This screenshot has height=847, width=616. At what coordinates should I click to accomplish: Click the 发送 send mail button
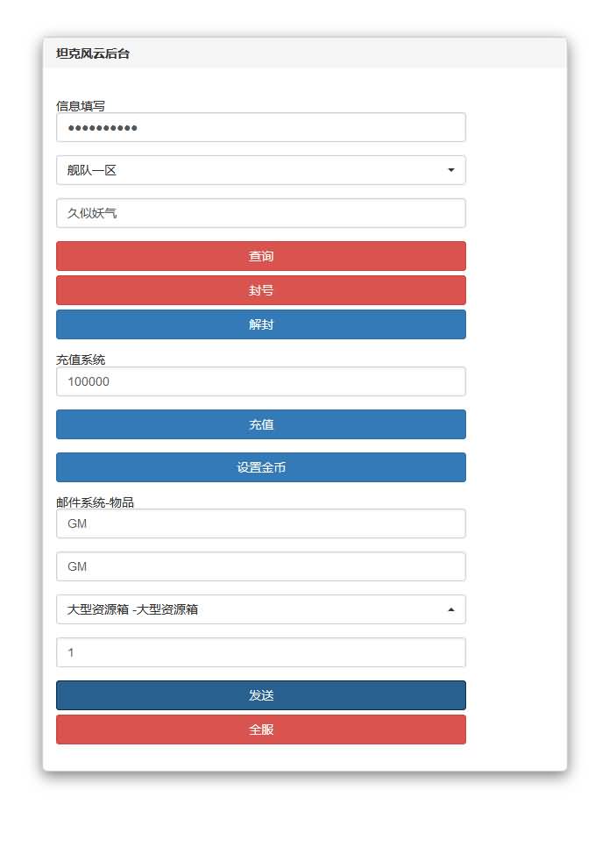(x=260, y=694)
